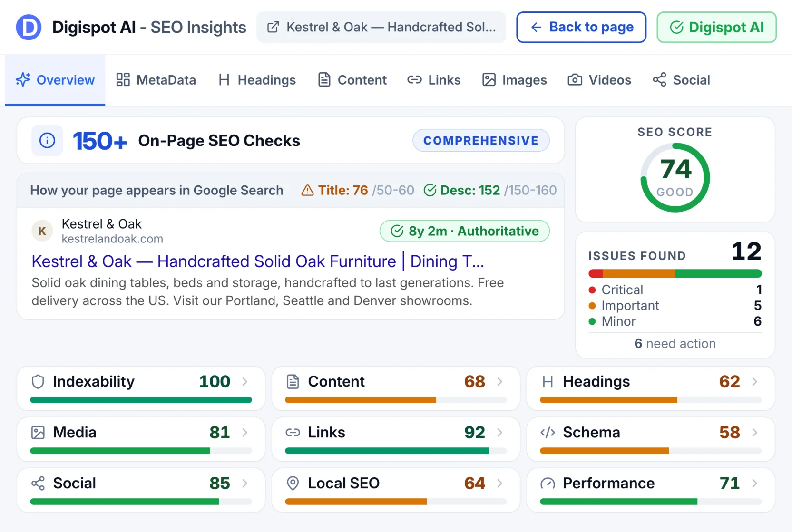Click the COMPREHENSIVE badge
This screenshot has width=792, height=532.
[481, 140]
